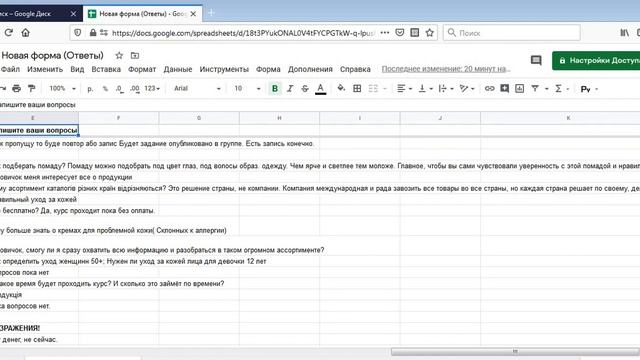Open the comments history icon
Viewport: 640px width, 360px height.
click(x=536, y=60)
